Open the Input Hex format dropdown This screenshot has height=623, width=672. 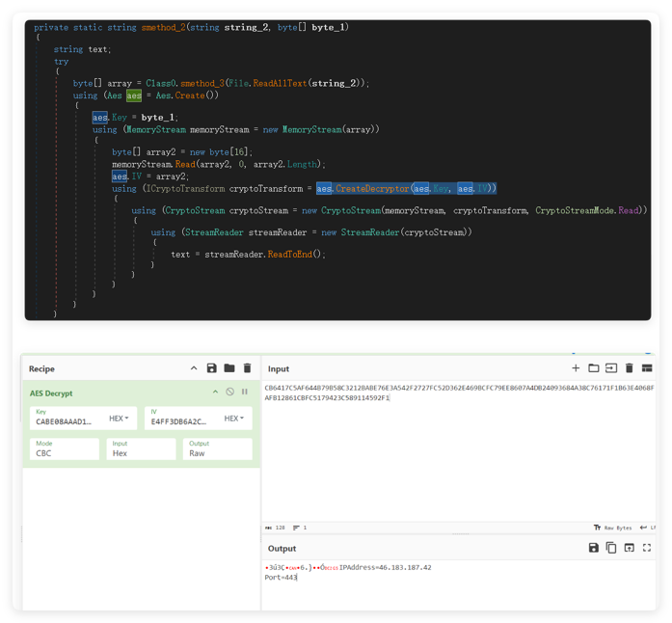tap(141, 448)
